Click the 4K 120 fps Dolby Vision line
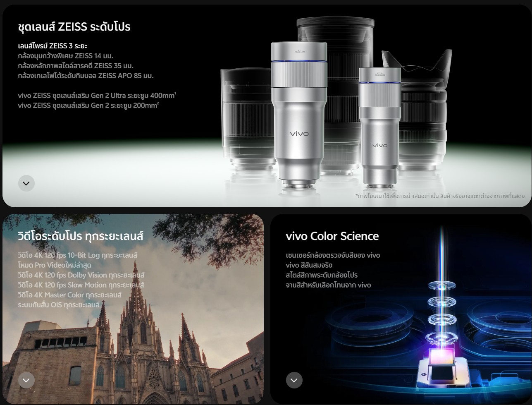Screen dimensions: 532x405 (81, 275)
